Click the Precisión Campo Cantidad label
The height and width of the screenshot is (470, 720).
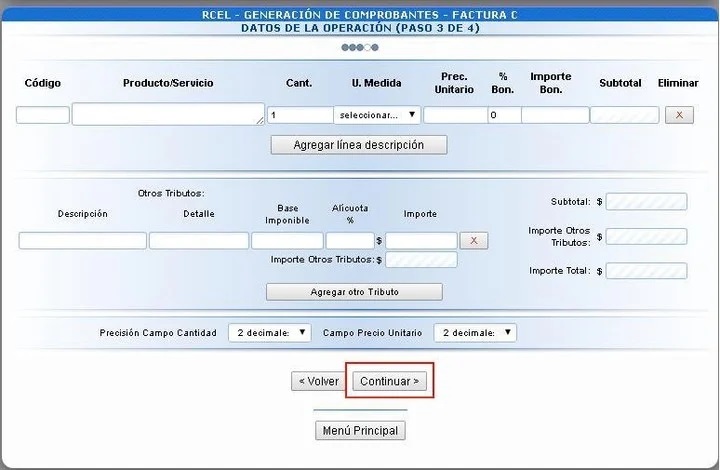click(x=158, y=333)
